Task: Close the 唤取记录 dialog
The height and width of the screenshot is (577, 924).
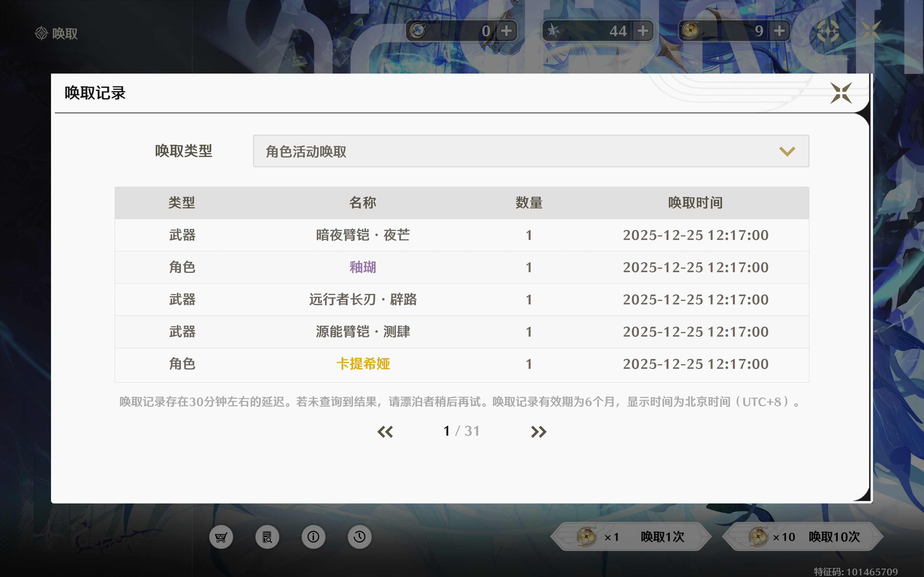Action: [841, 93]
